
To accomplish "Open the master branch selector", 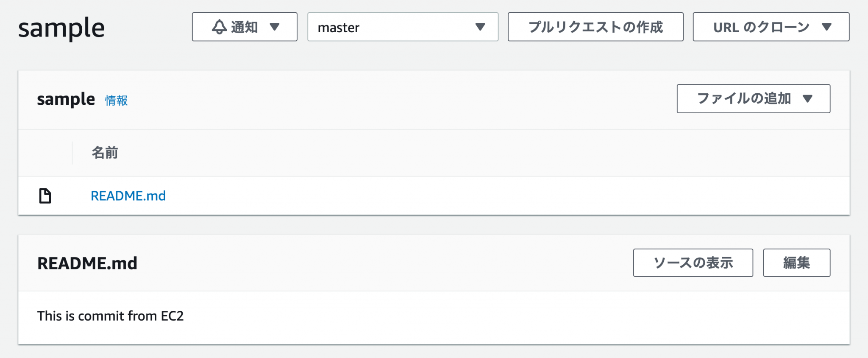I will [x=403, y=27].
